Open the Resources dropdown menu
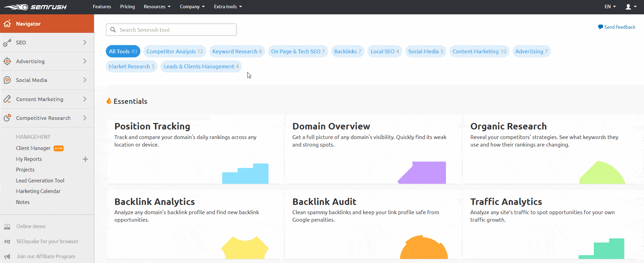 pyautogui.click(x=157, y=7)
